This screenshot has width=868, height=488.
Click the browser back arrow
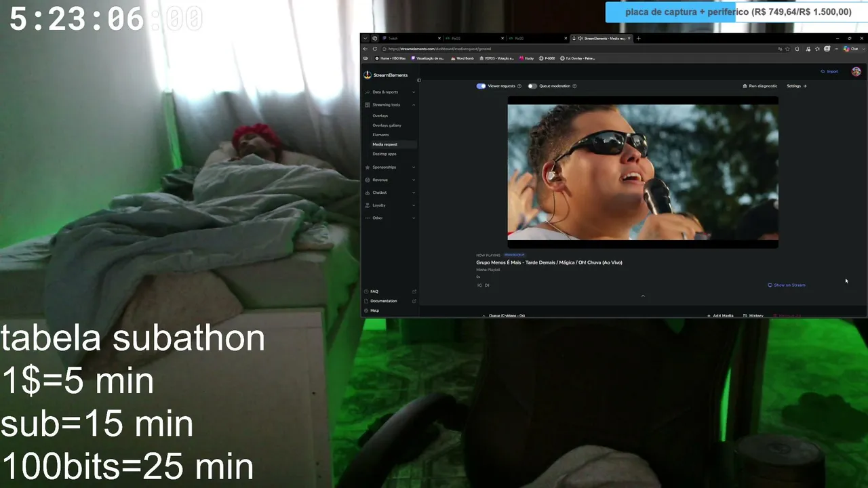point(366,49)
